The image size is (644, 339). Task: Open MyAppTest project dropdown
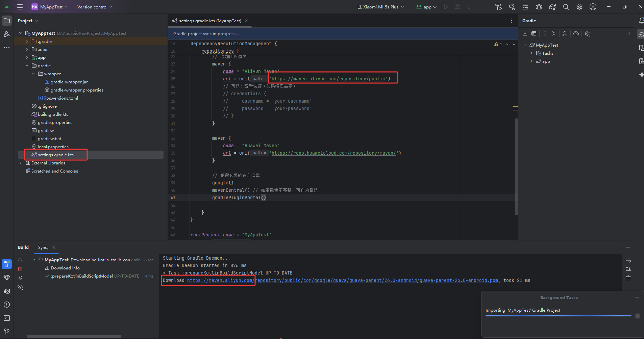(x=50, y=7)
